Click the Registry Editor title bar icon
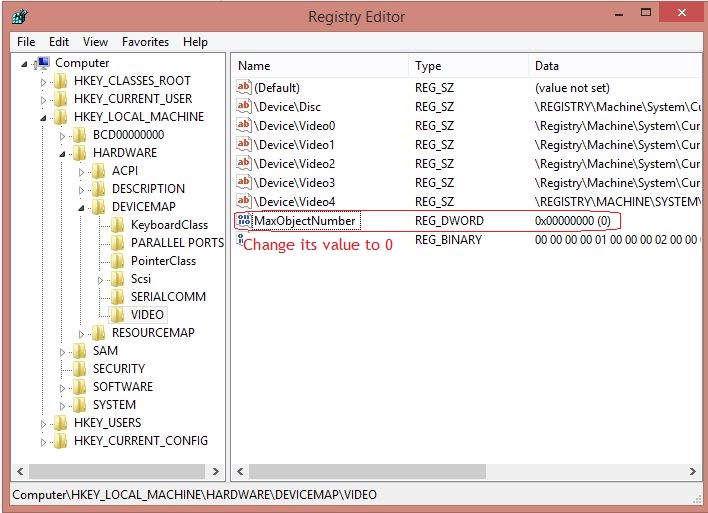708x513 pixels. pos(21,16)
